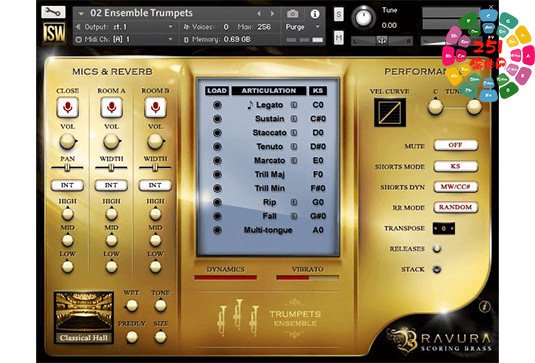This screenshot has height=363, width=535.
Task: Select the Trill Min articulation
Action: click(x=270, y=189)
